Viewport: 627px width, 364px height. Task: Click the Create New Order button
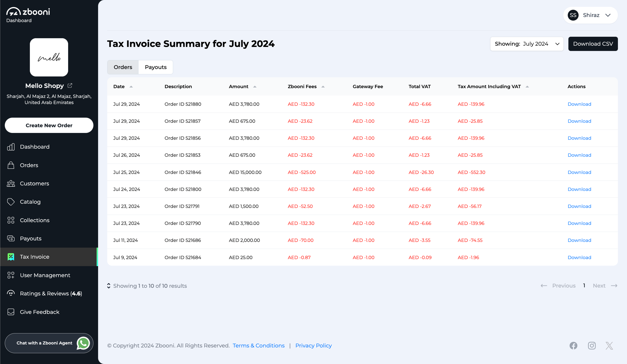pos(49,125)
